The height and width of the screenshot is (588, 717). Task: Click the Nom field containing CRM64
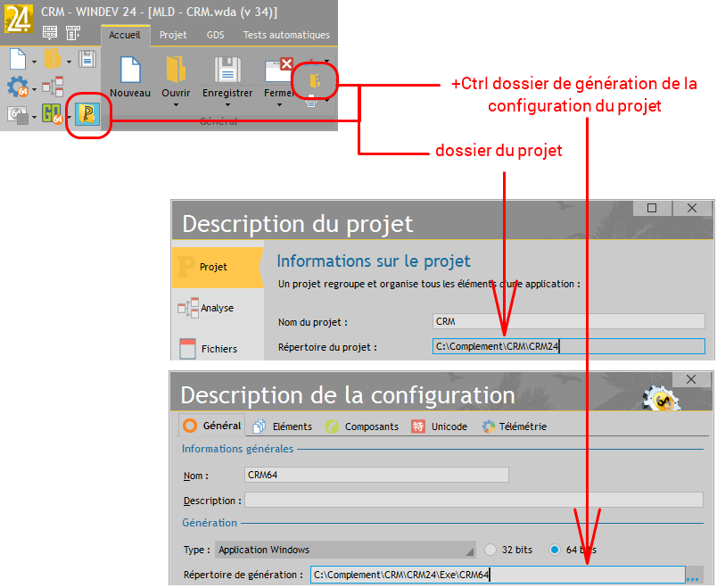coord(375,476)
